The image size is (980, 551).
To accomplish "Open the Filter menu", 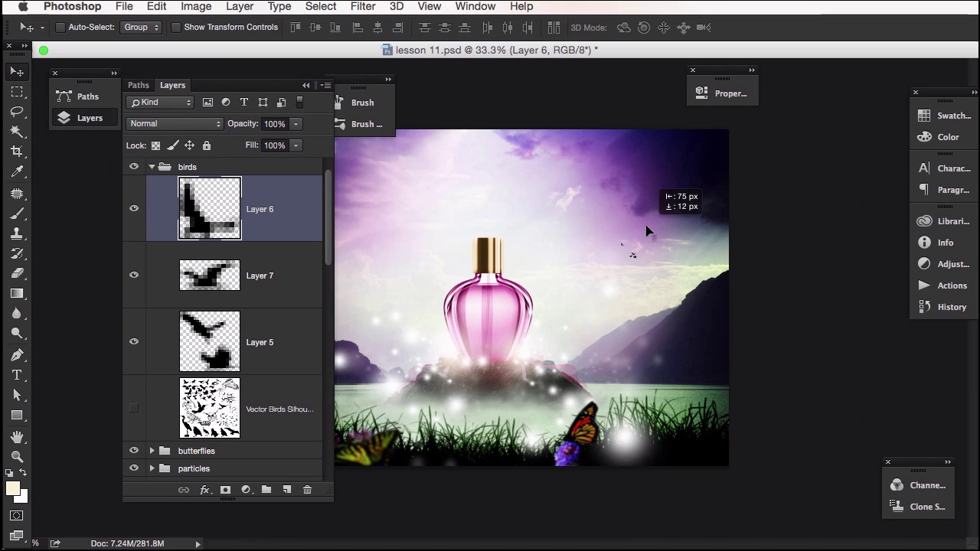I will 362,6.
